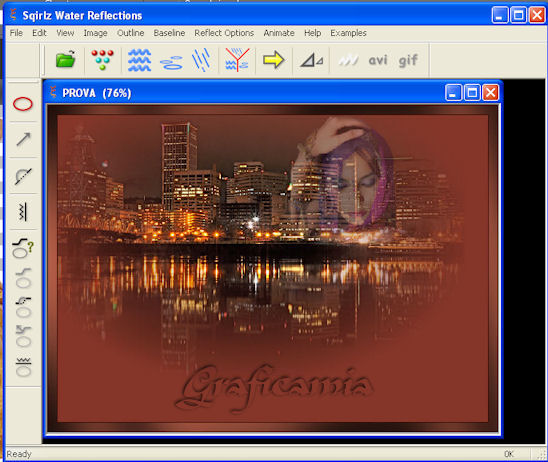The height and width of the screenshot is (462, 548).
Task: Click the green open folder icon
Action: pos(66,59)
